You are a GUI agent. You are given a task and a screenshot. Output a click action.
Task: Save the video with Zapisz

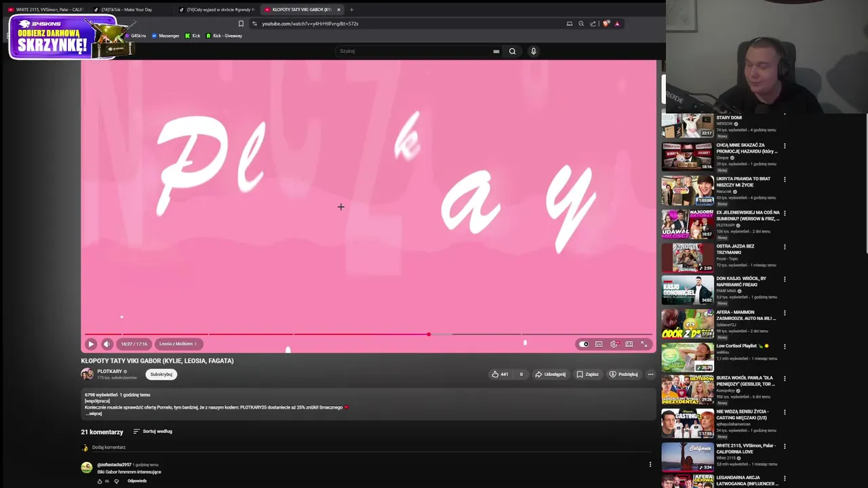[587, 374]
